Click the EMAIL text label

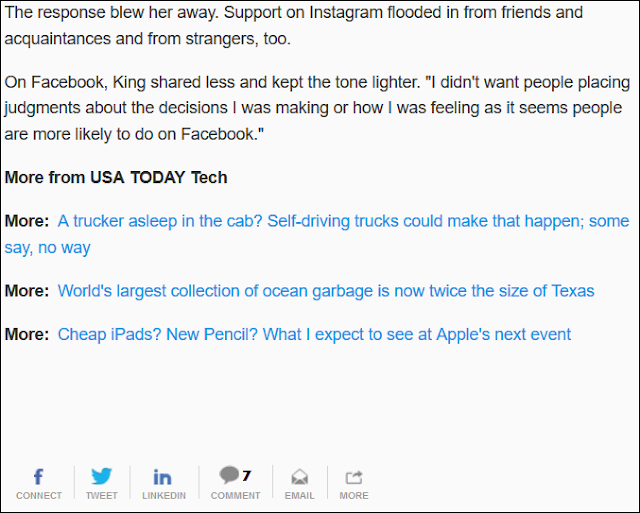pyautogui.click(x=300, y=495)
